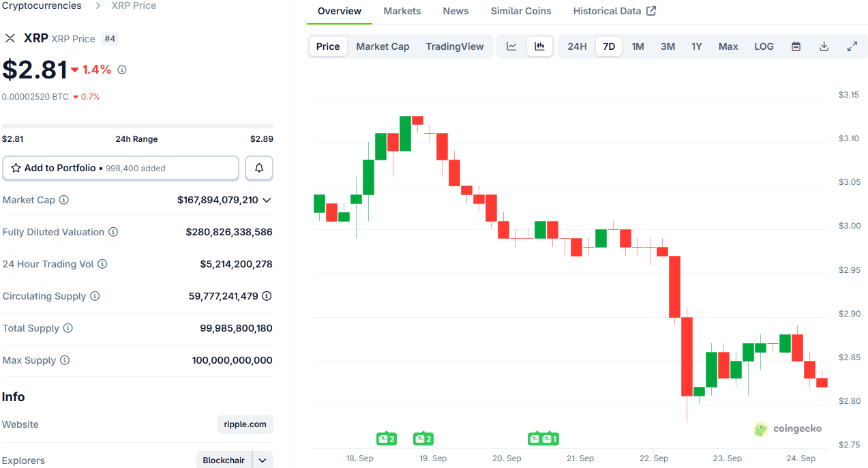Screen dimensions: 868x468
Task: Click the XRP logo icon beside the coin name
Action: pos(10,38)
